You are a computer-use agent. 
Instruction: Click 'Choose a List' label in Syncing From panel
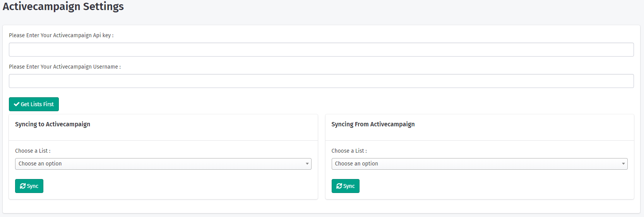[349, 151]
